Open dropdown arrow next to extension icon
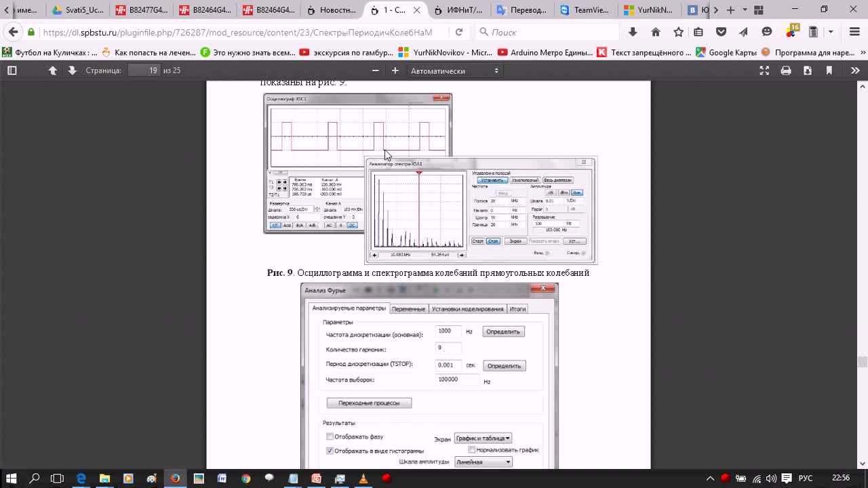 [831, 32]
